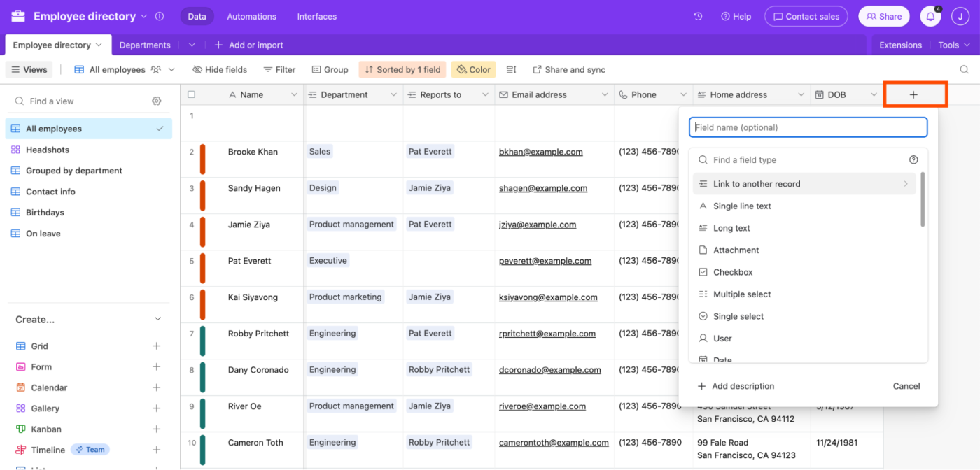The image size is (980, 470).
Task: Add a new Calendar view
Action: 156,387
